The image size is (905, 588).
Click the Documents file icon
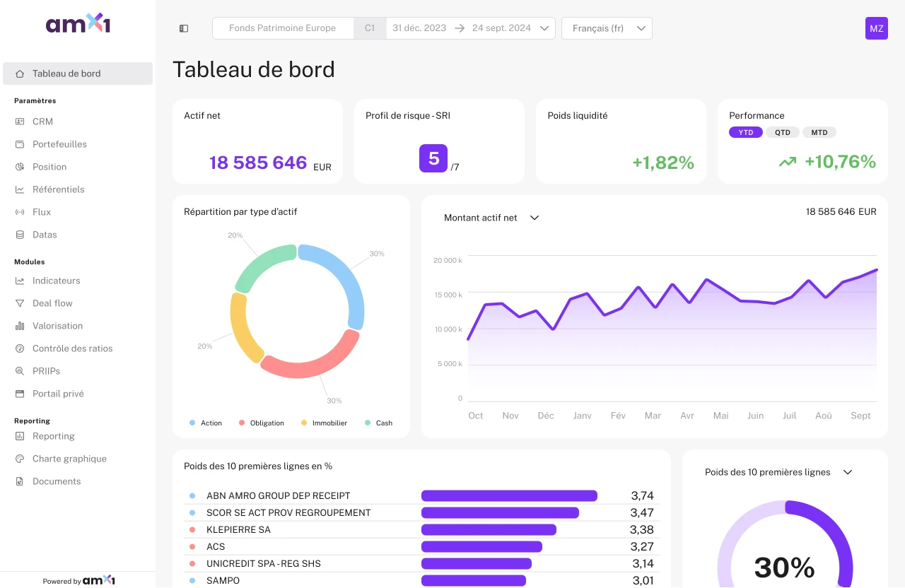pyautogui.click(x=20, y=481)
